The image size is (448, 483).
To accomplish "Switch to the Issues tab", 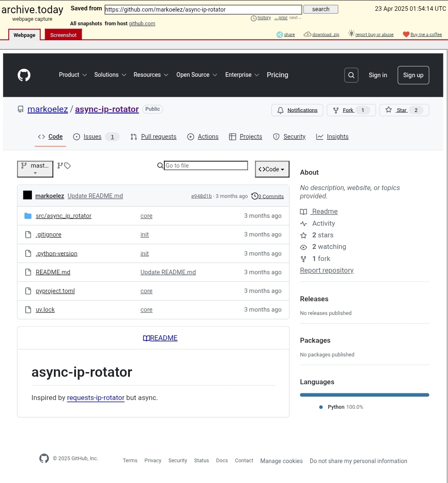I will (92, 137).
